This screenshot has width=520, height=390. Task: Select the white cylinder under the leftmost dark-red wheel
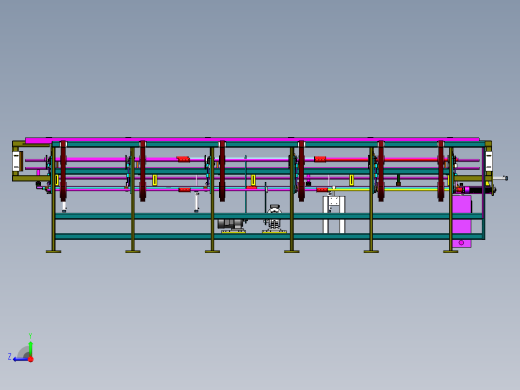(x=64, y=206)
